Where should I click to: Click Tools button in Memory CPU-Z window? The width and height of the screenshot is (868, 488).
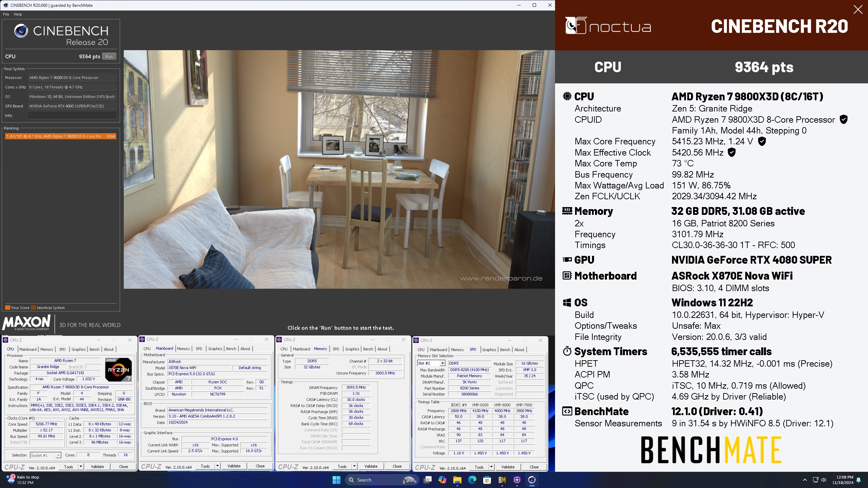[x=342, y=466]
